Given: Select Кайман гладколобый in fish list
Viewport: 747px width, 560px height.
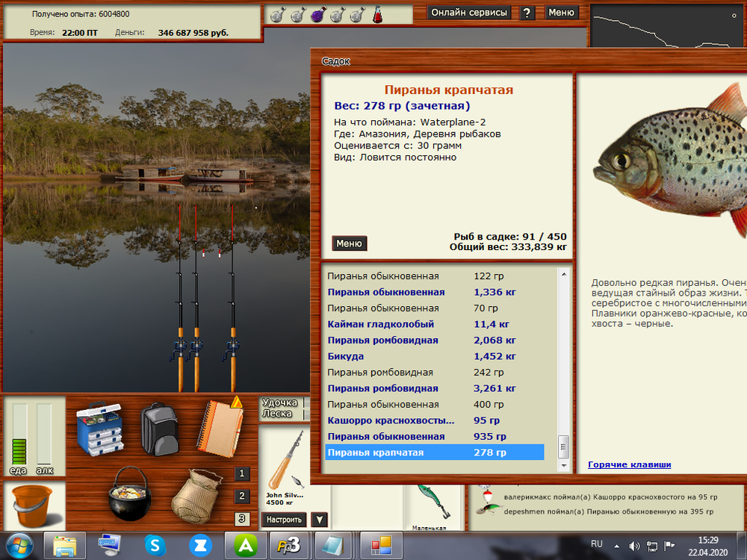Looking at the screenshot, I should [x=380, y=324].
